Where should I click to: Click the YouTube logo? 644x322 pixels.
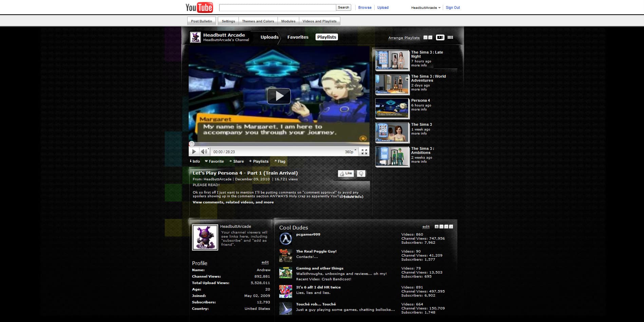point(199,7)
